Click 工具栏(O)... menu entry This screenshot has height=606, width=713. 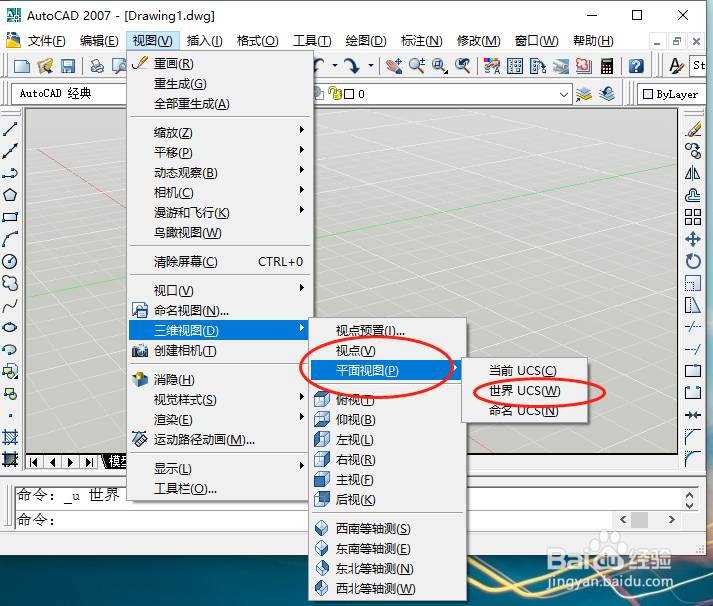tap(221, 489)
